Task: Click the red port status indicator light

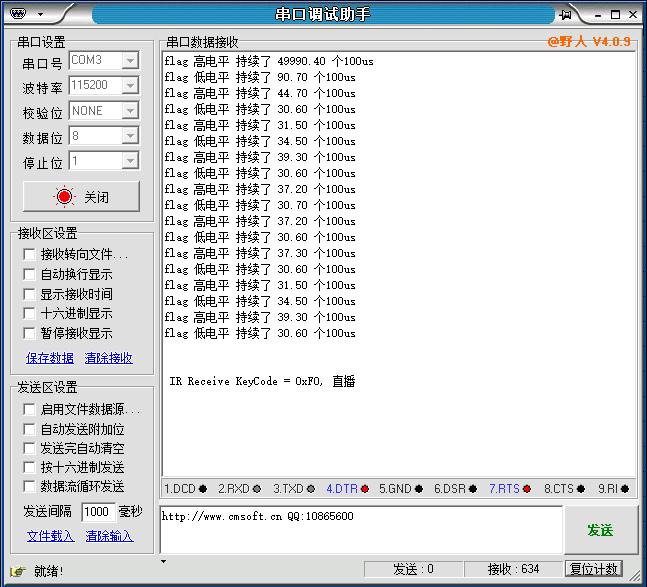Action: [64, 196]
